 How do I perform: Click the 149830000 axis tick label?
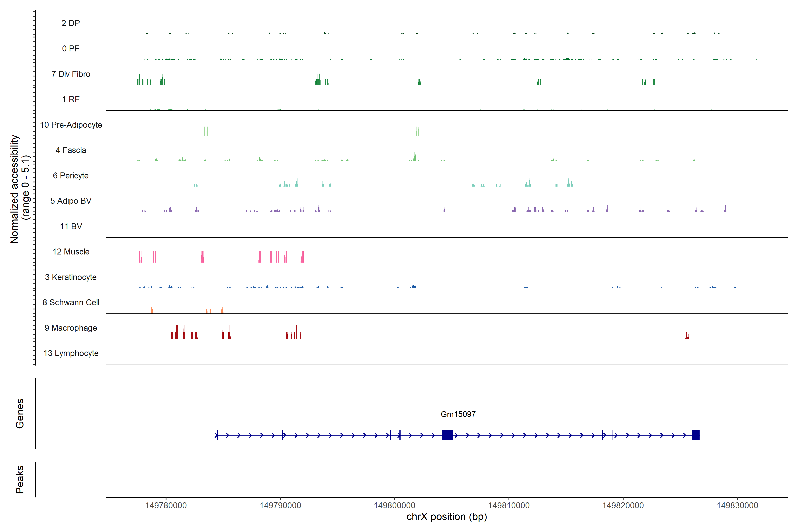pos(737,505)
